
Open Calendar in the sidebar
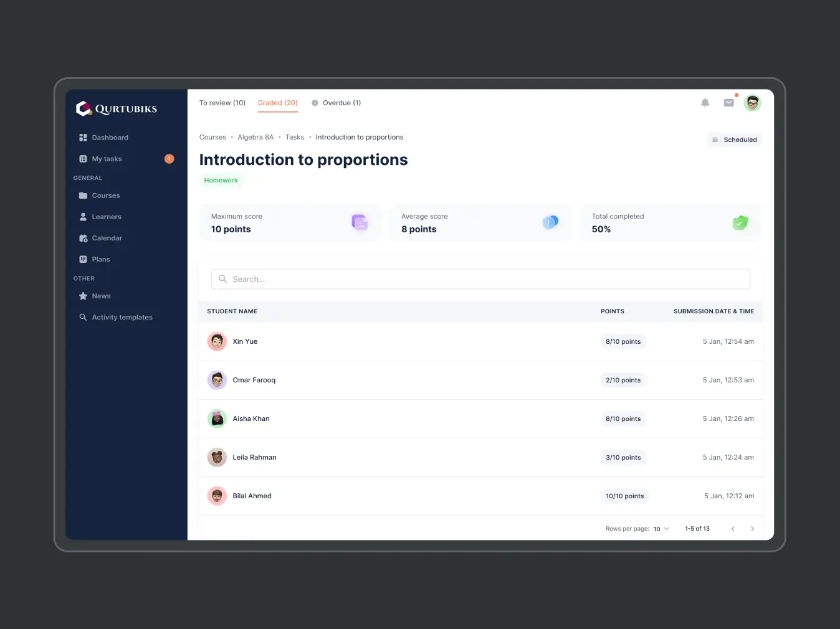point(107,238)
